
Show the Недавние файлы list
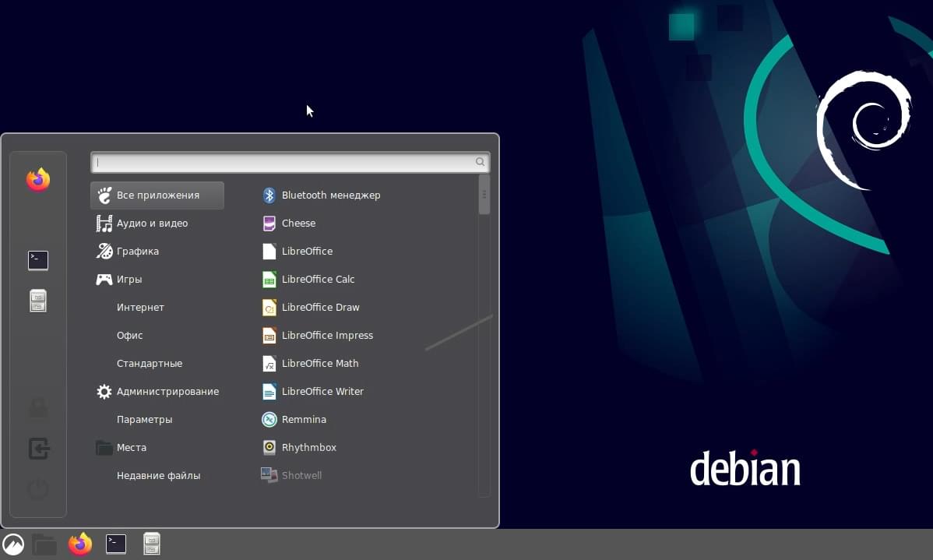157,476
